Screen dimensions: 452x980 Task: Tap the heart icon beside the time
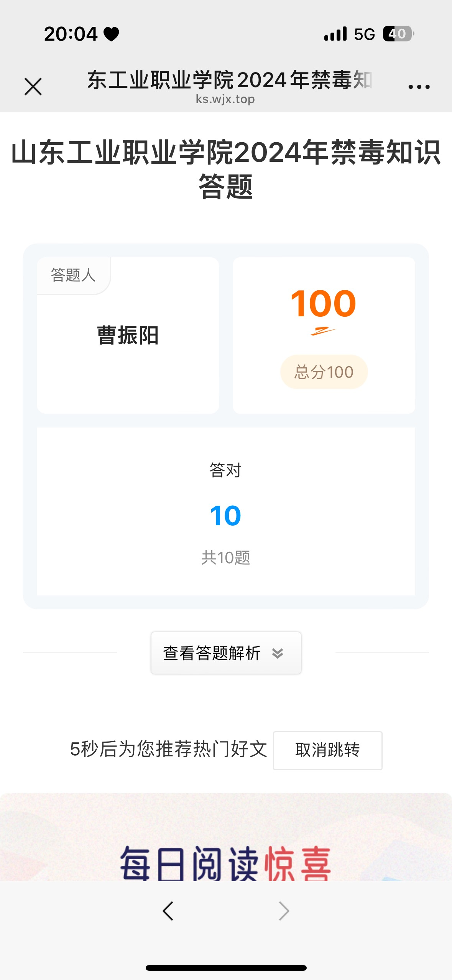[x=112, y=35]
